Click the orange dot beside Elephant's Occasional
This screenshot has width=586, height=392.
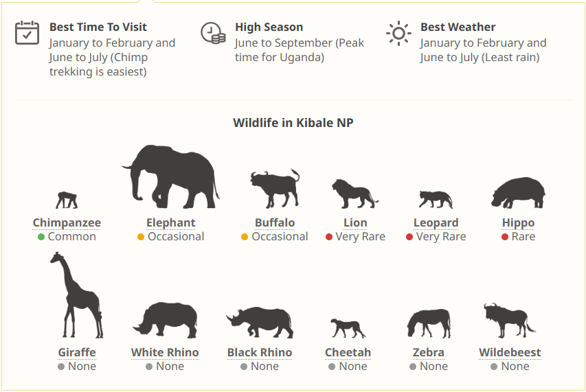tap(141, 237)
